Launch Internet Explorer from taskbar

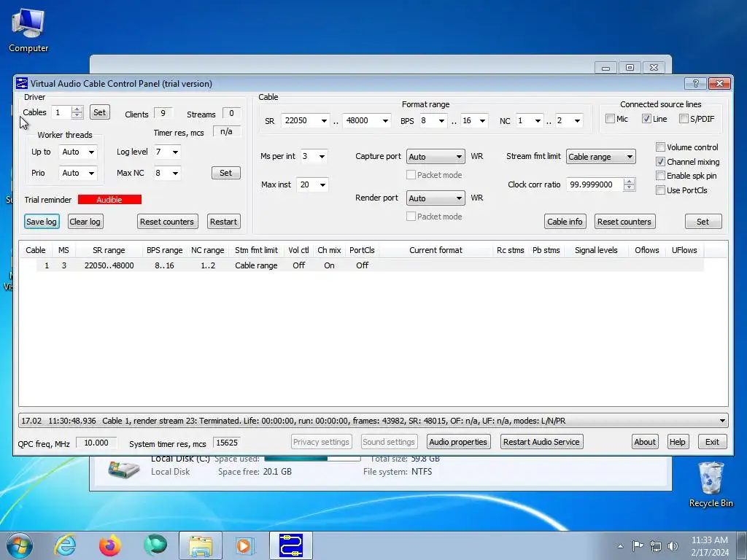65,545
